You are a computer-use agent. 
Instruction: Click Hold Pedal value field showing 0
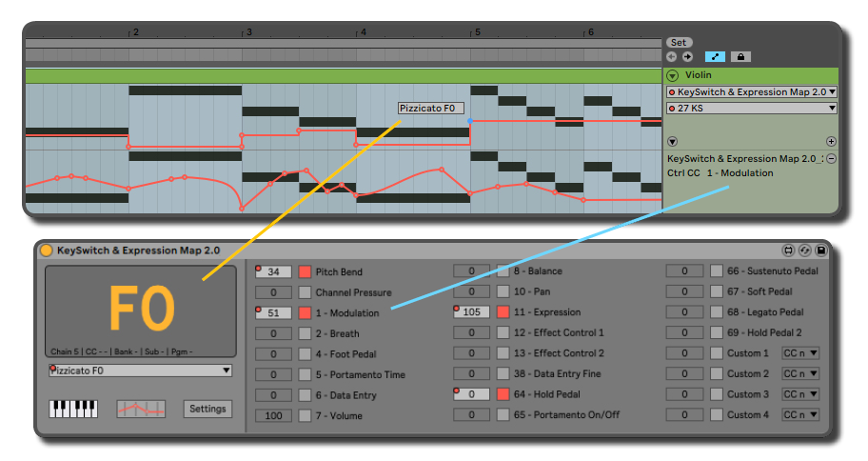pyautogui.click(x=472, y=394)
